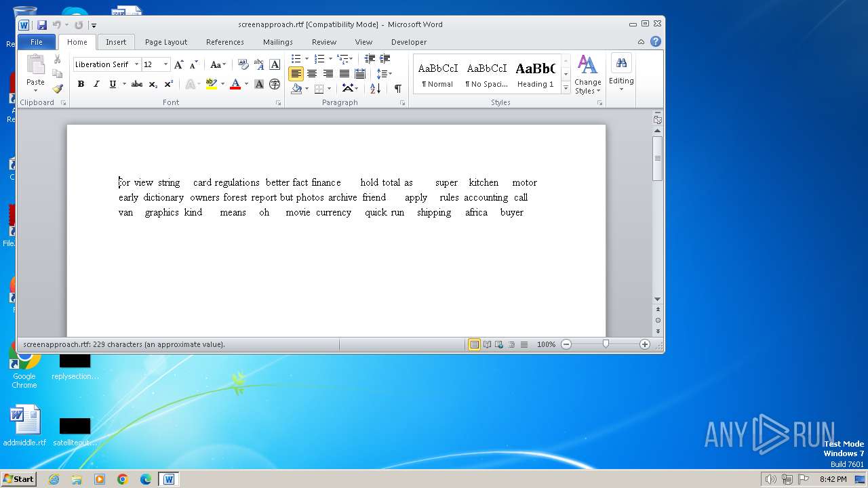The image size is (868, 488).
Task: Zoom in with the plus button
Action: pyautogui.click(x=645, y=344)
